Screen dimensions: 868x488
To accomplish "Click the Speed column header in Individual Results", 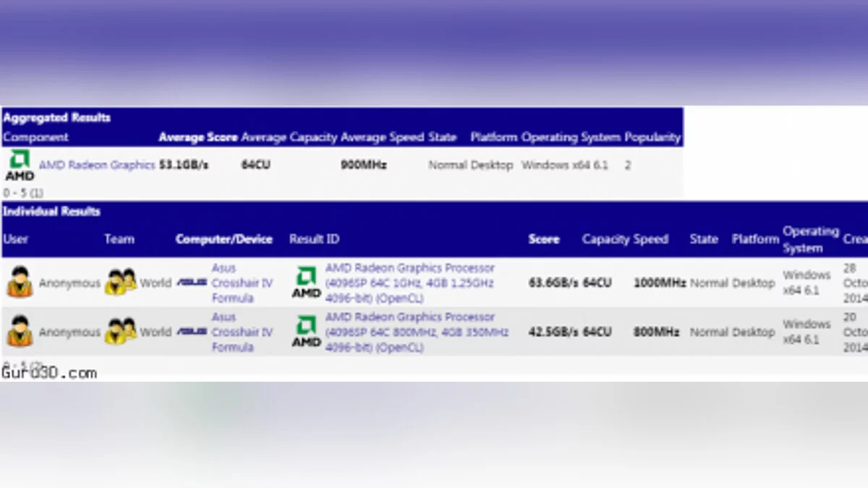I will pyautogui.click(x=651, y=239).
